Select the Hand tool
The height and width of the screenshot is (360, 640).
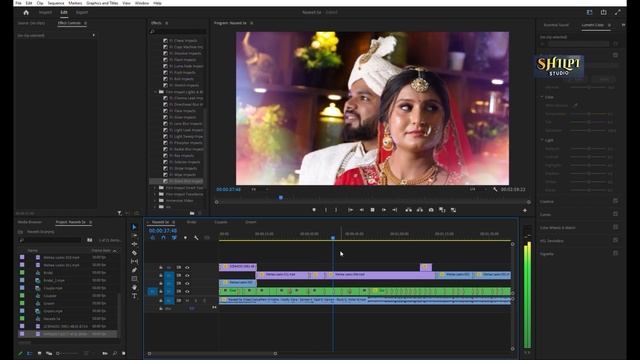tap(134, 287)
